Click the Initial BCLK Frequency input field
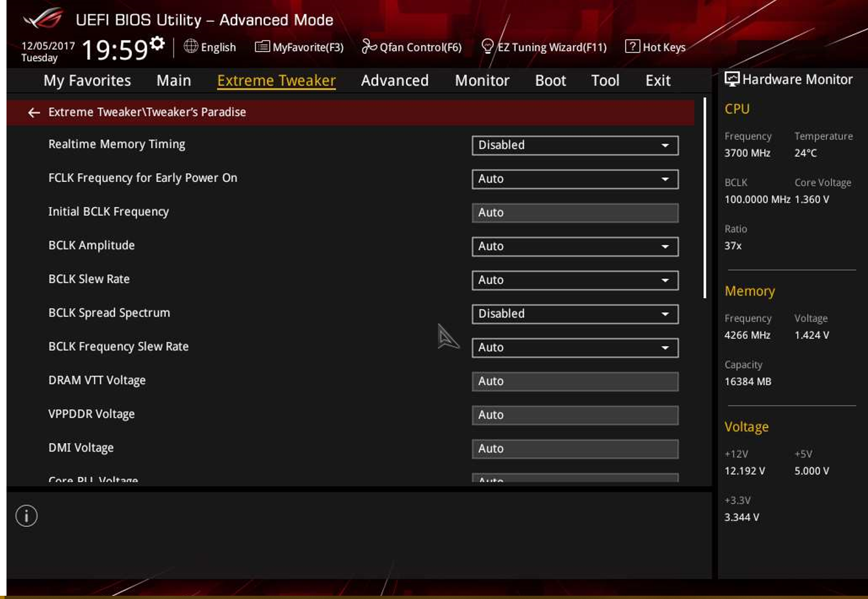 click(x=575, y=212)
